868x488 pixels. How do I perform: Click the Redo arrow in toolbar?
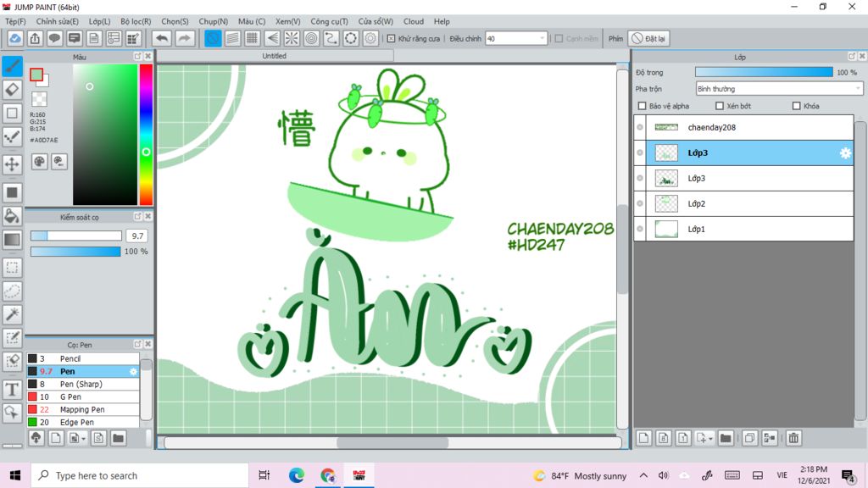pos(184,38)
